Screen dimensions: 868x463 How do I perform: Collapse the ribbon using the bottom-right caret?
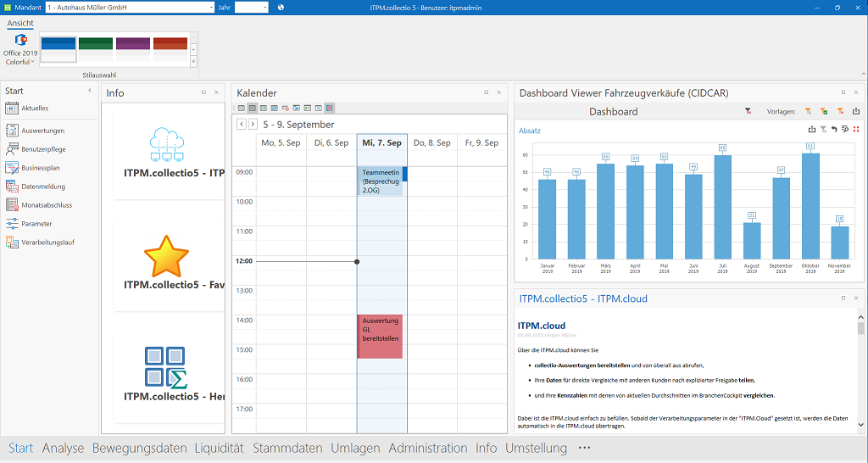point(863,74)
